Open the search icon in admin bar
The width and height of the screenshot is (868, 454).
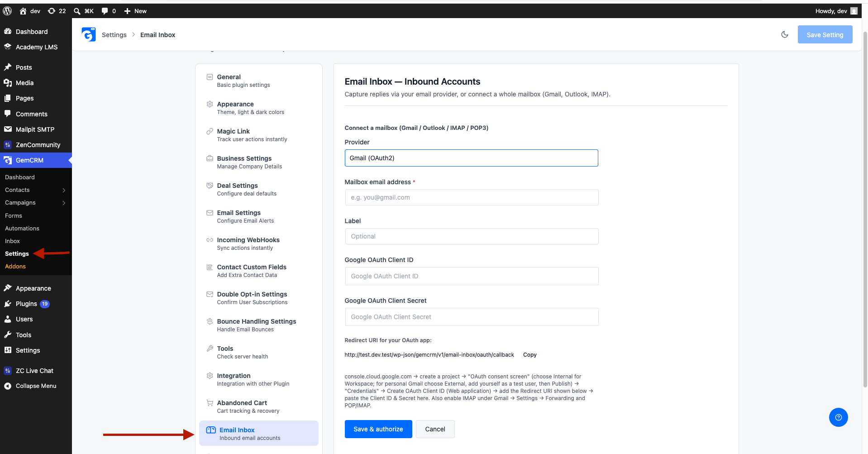pos(77,11)
